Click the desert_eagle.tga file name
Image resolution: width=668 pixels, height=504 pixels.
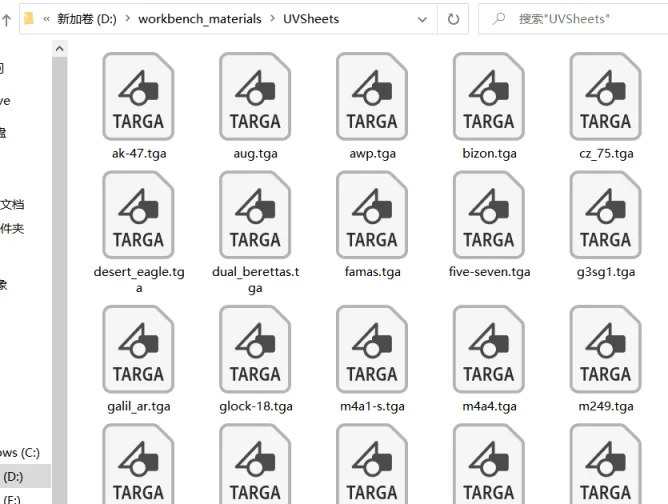(139, 280)
